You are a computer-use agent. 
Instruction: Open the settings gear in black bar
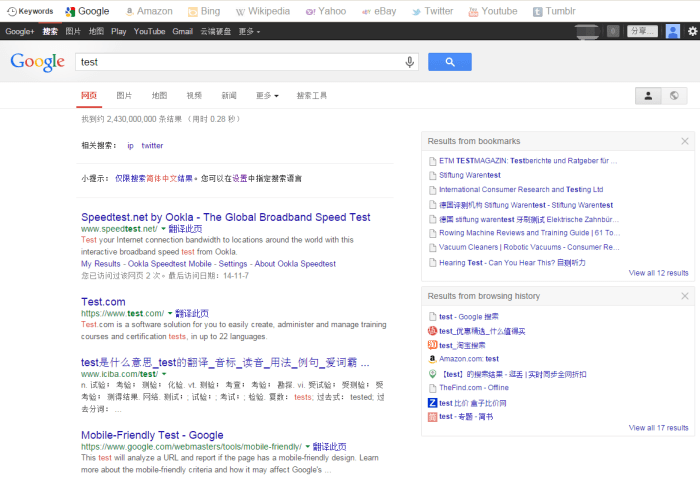click(692, 31)
